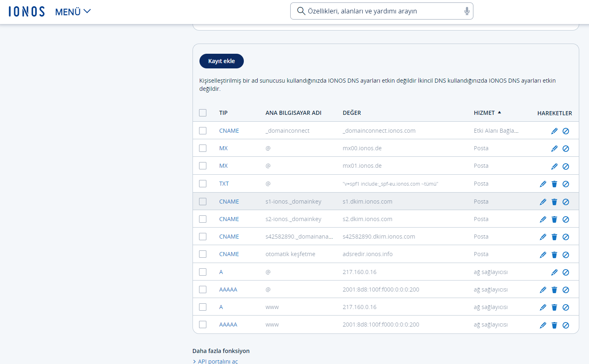The width and height of the screenshot is (589, 364).
Task: Edit the AAAAA record for www
Action: click(543, 325)
